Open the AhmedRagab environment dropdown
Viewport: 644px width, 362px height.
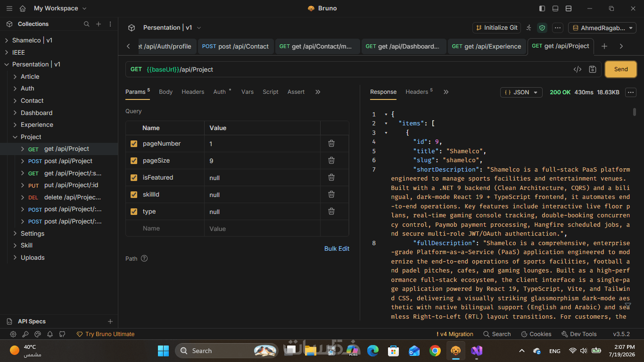[602, 28]
